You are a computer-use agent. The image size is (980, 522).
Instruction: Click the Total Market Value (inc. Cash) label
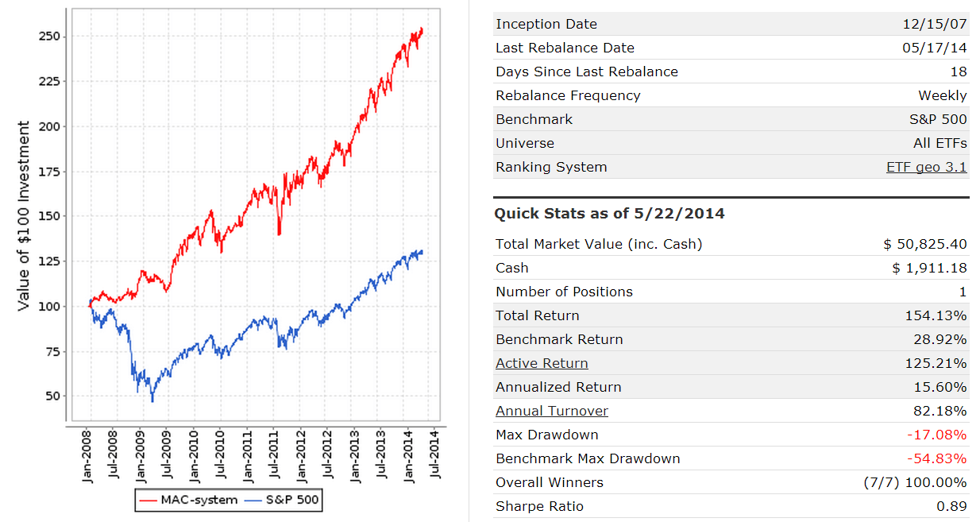click(599, 244)
